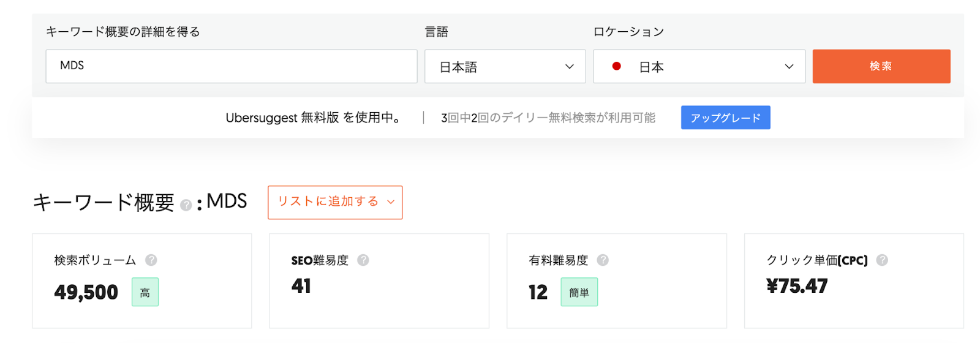980x343 pixels.
Task: Click help icon next to キーワード概要 heading
Action: click(x=186, y=205)
